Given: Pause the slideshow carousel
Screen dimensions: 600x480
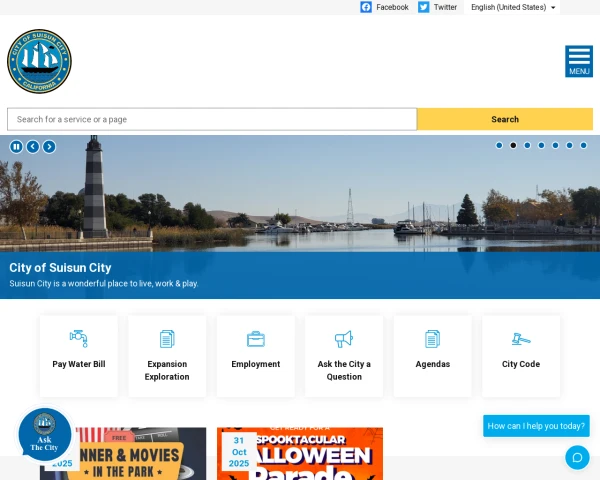Looking at the screenshot, I should 16,147.
